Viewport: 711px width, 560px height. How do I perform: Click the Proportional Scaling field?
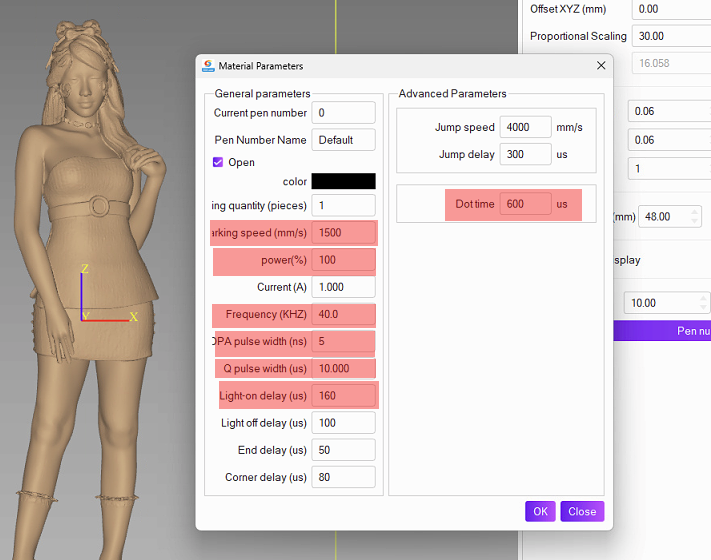(672, 36)
